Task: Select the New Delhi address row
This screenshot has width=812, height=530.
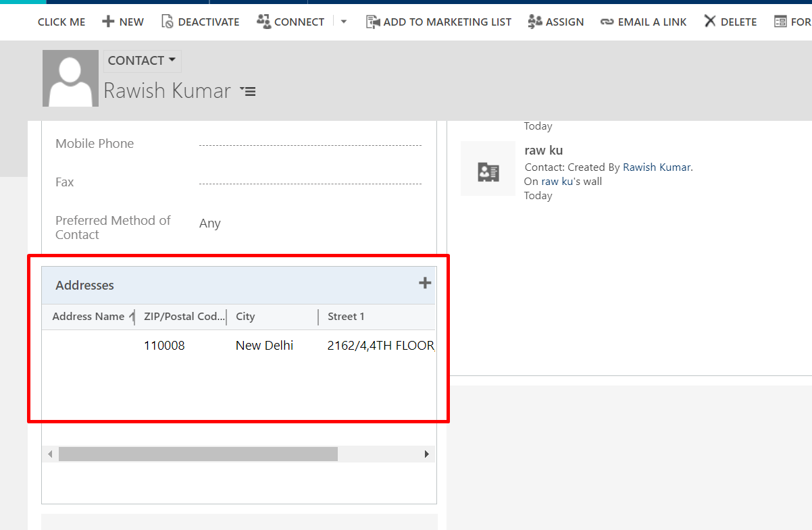Action: pos(264,346)
